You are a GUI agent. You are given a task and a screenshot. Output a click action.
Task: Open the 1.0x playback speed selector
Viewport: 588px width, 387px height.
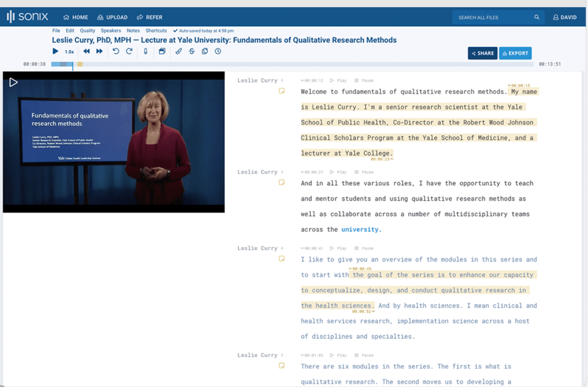(69, 52)
